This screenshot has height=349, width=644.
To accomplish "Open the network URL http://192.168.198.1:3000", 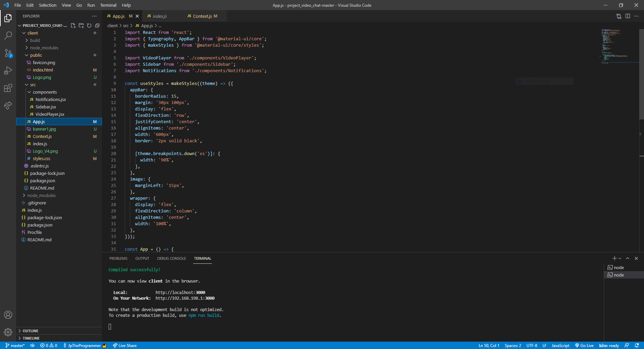I will coord(185,298).
